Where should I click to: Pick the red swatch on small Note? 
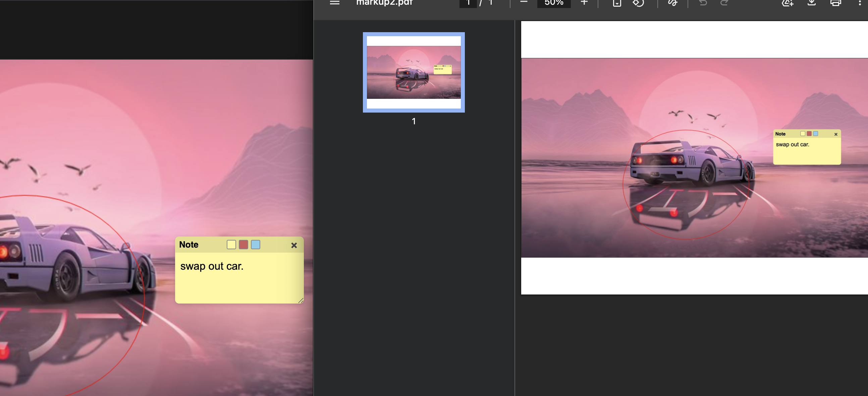(x=809, y=134)
